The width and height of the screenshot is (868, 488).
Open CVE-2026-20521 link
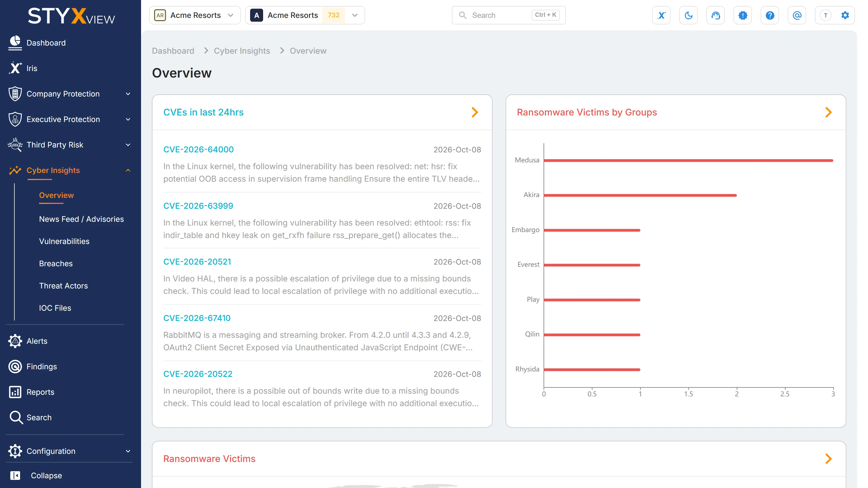[x=197, y=262]
